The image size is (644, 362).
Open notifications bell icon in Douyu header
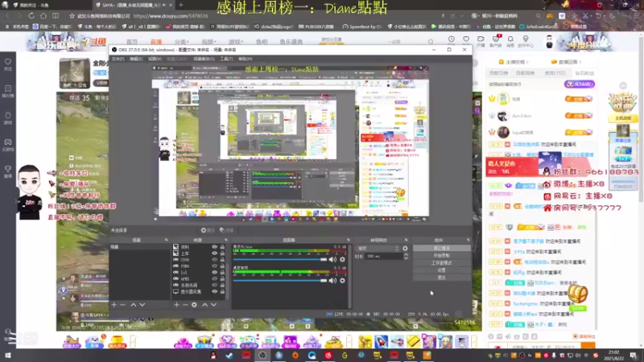510,39
